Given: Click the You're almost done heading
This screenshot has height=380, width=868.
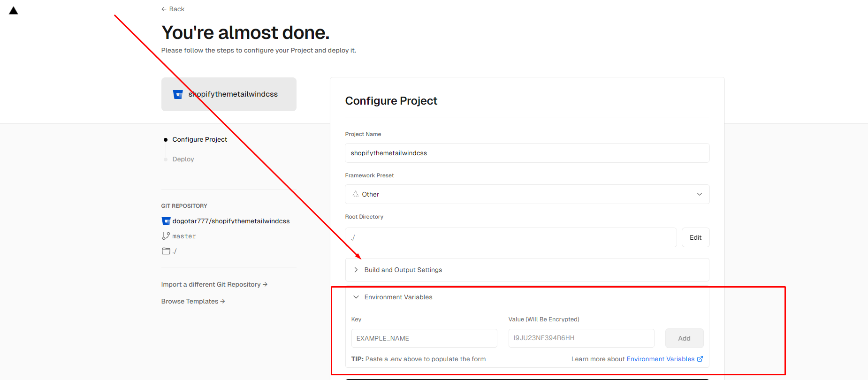Looking at the screenshot, I should 245,32.
